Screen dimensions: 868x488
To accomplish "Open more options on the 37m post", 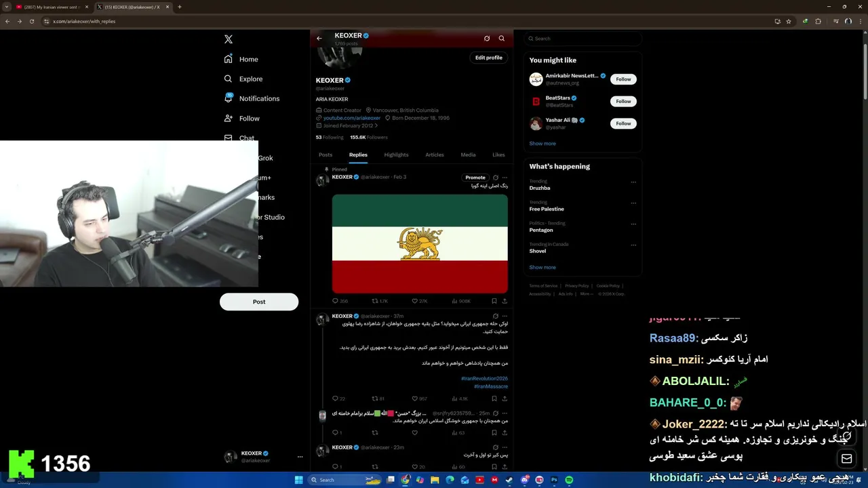I will coord(505,316).
